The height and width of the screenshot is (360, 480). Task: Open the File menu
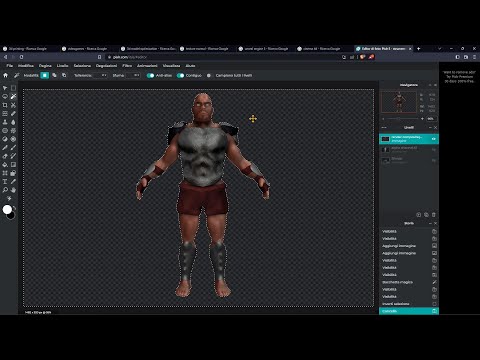[x=10, y=66]
